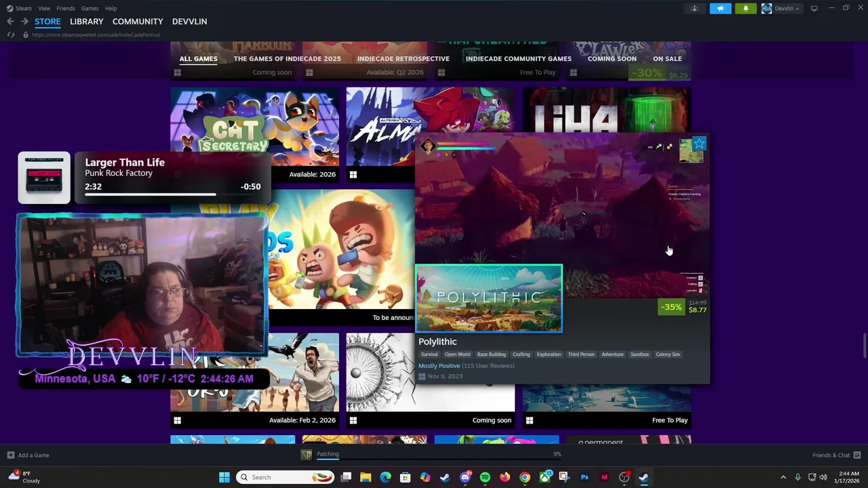Select the INDIECADE COMMUNITY GAMES tab

(x=518, y=58)
